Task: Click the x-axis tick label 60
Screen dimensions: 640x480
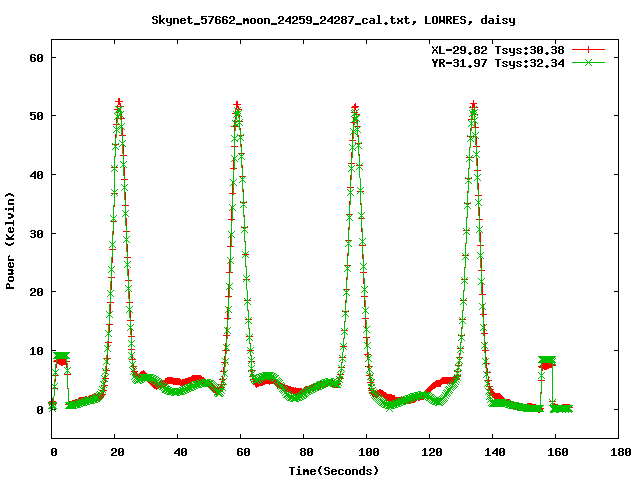Action: 243,452
